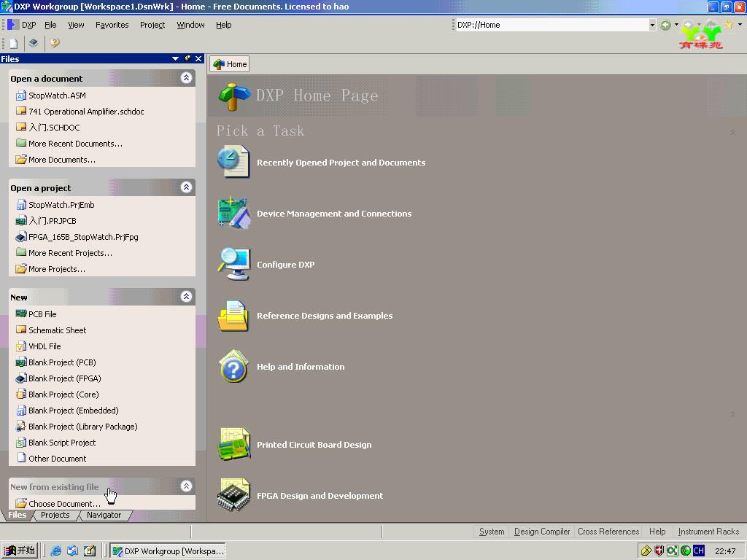The height and width of the screenshot is (560, 747).
Task: Click the Printed Circuit Board Design icon
Action: pyautogui.click(x=233, y=444)
